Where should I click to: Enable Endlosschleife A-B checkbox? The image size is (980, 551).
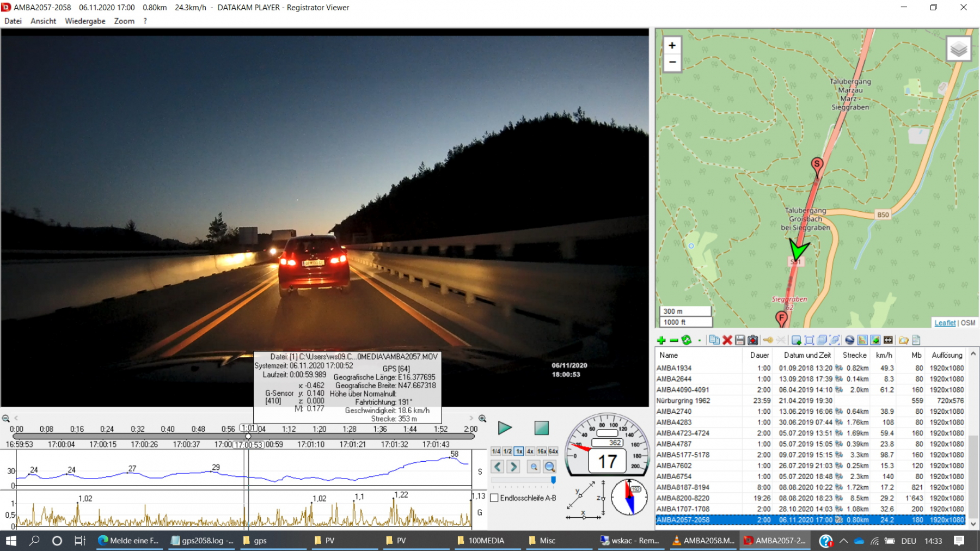coord(494,498)
